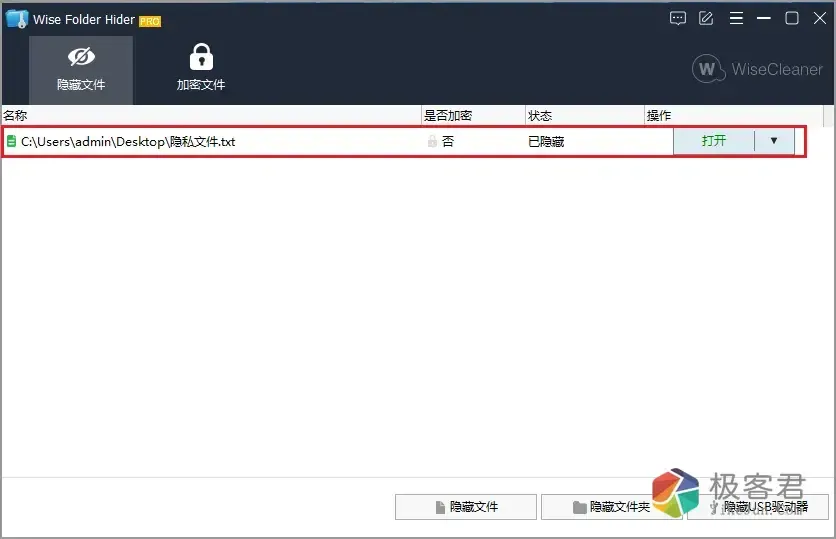Click the lock icon beside 否
The width and height of the screenshot is (836, 539).
432,141
